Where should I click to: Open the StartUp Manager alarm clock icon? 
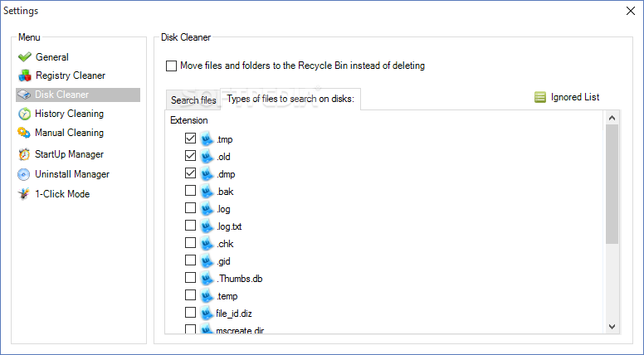tap(24, 154)
